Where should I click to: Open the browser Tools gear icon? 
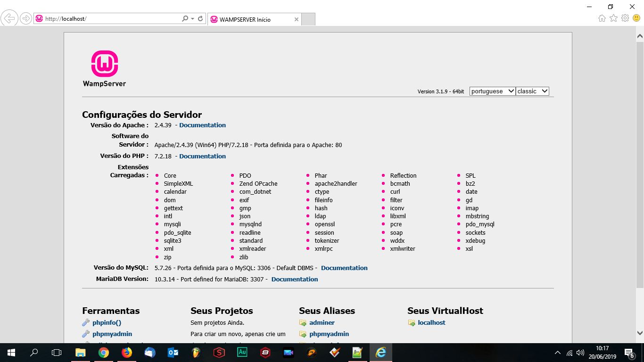[x=625, y=18]
